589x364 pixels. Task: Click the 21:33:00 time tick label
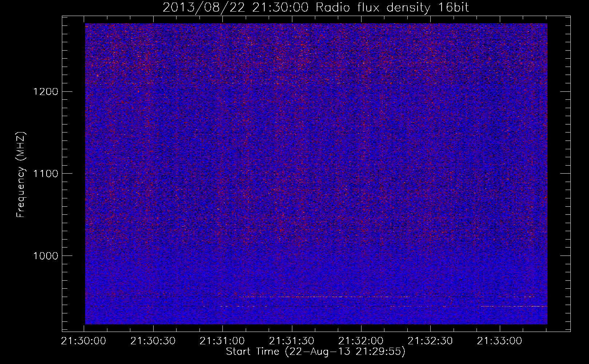pyautogui.click(x=500, y=341)
